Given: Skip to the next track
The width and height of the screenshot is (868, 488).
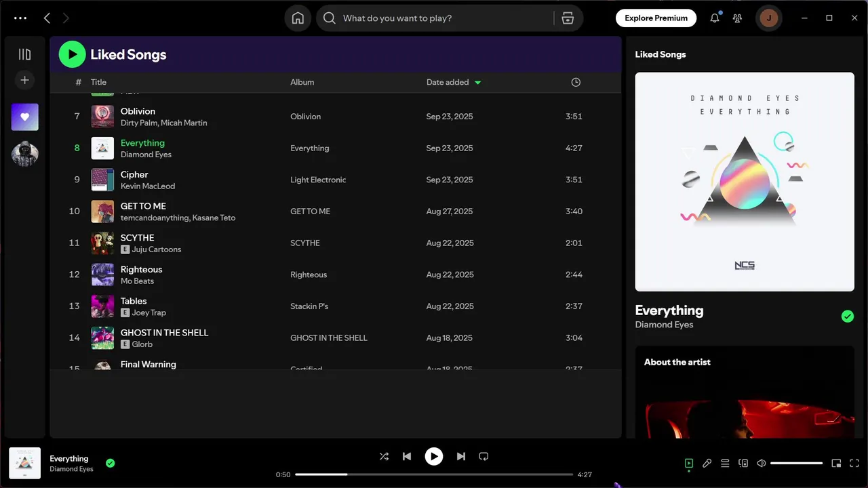Looking at the screenshot, I should coord(461,456).
